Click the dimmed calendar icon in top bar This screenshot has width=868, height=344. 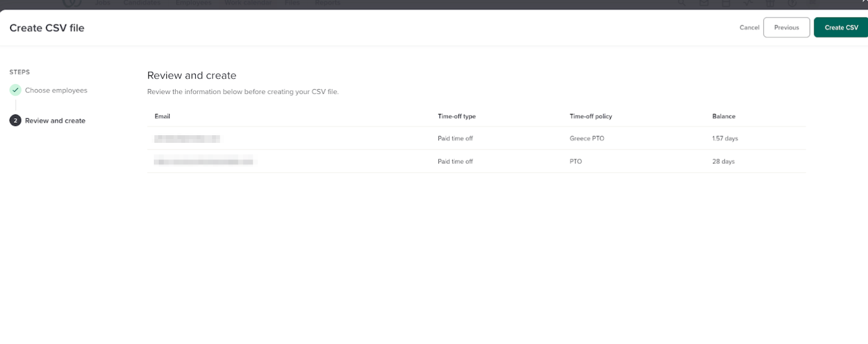pyautogui.click(x=726, y=3)
